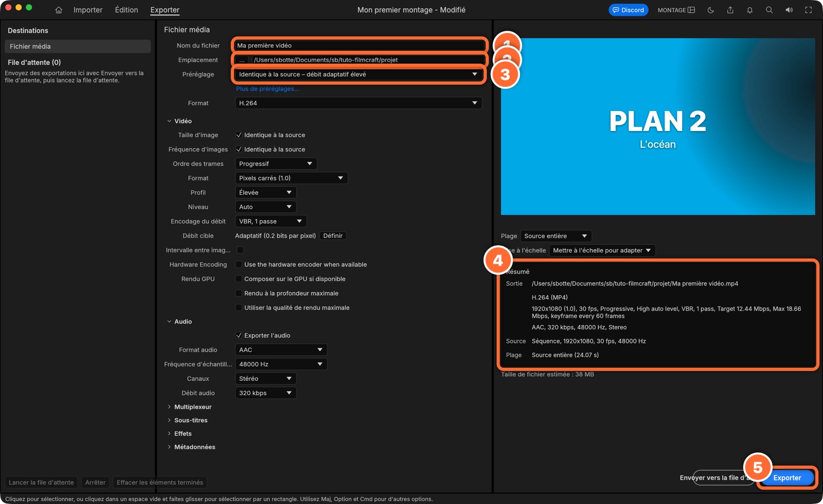Open Plus de préréglages link
Image resolution: width=823 pixels, height=504 pixels.
click(267, 88)
